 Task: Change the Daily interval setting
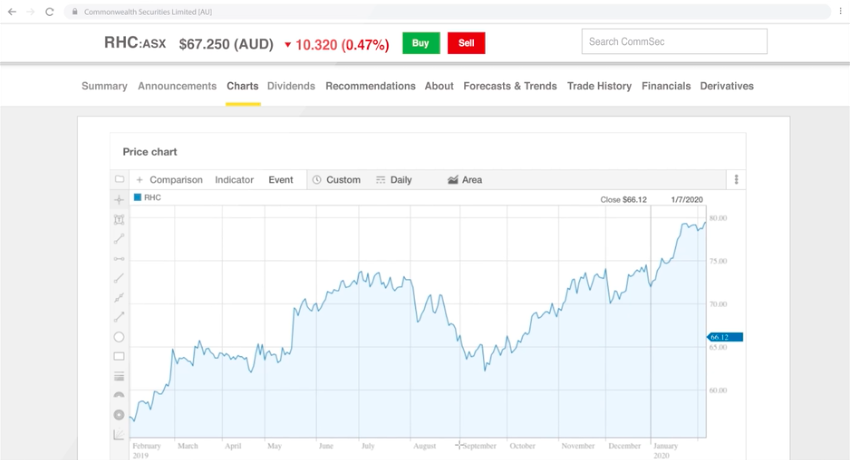coord(394,180)
